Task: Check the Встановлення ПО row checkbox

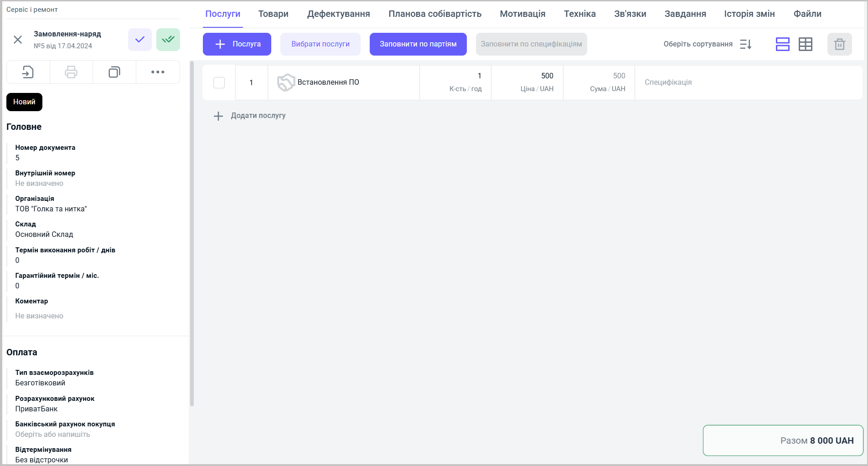Action: pos(219,82)
